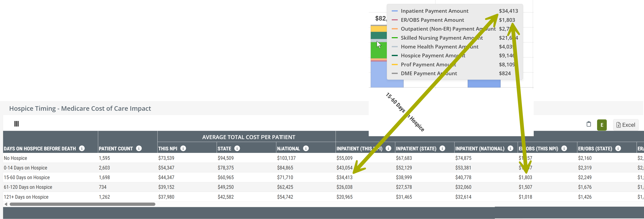Open info icon beside the State cost header
Viewport: 644px width, 219px height.
tap(237, 148)
